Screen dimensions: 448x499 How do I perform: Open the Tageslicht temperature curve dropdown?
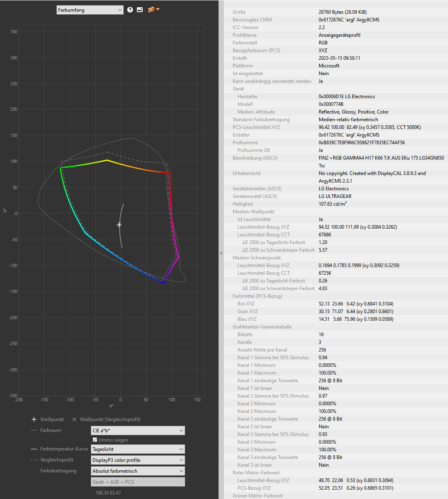(x=138, y=449)
